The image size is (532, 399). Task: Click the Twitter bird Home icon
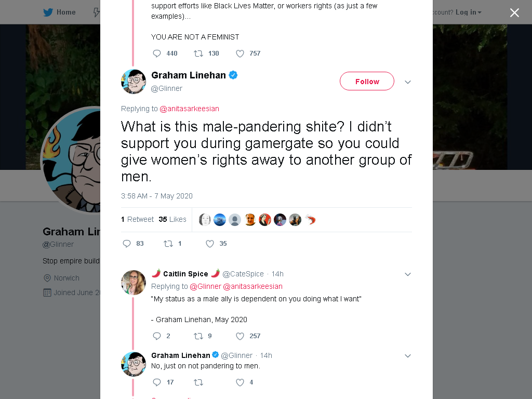coord(48,12)
